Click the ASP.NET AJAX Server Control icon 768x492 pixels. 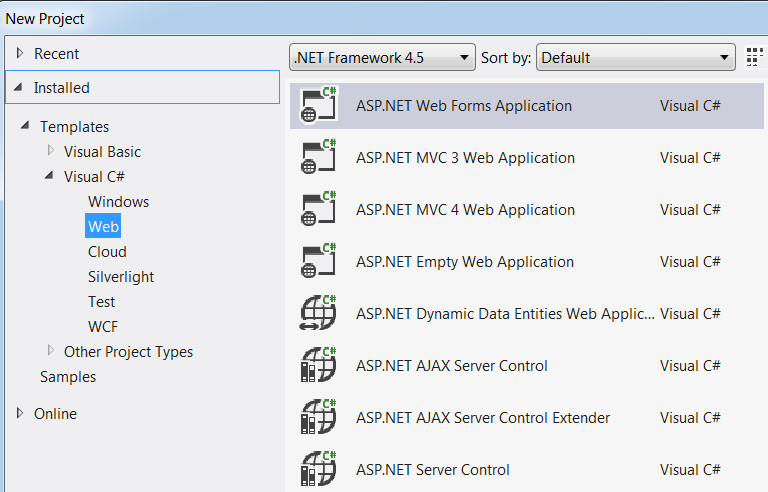pyautogui.click(x=319, y=365)
